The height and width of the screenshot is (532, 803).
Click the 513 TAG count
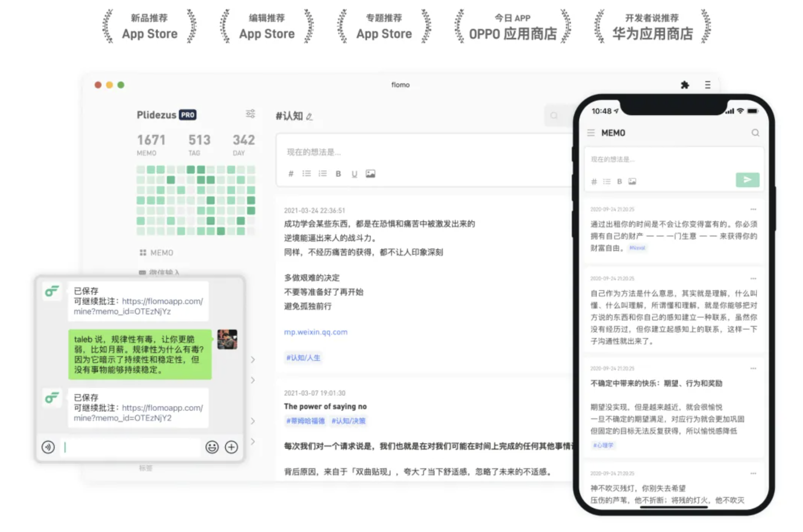click(199, 144)
